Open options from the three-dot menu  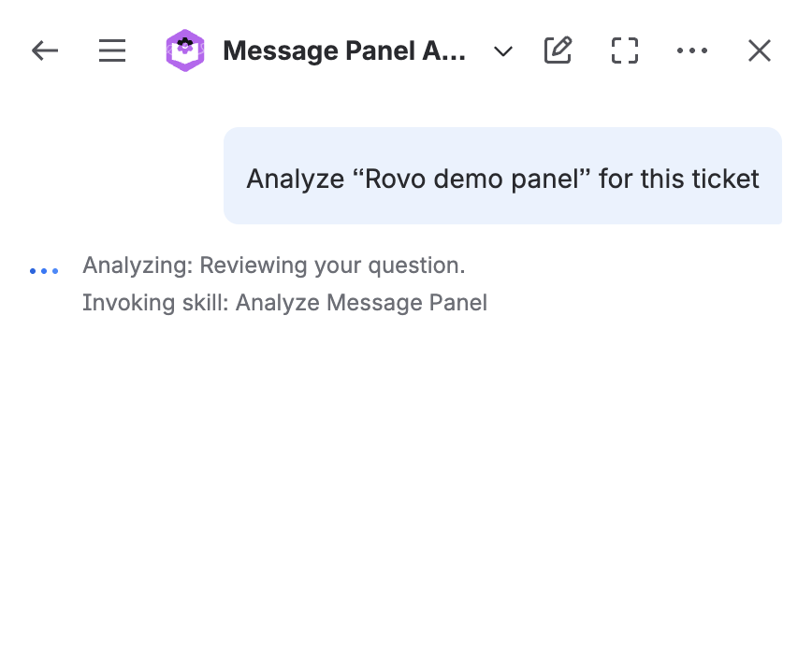pos(692,50)
